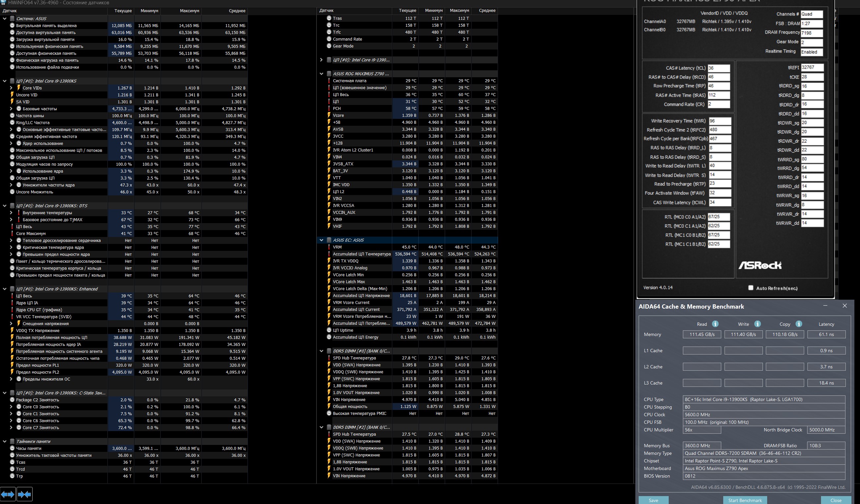Click the Vcore voltage lightning icon
The height and width of the screenshot is (504, 860).
(x=329, y=115)
